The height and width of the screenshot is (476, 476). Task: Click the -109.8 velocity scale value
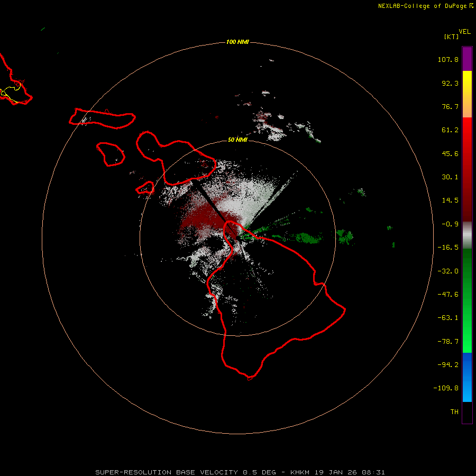coord(446,388)
